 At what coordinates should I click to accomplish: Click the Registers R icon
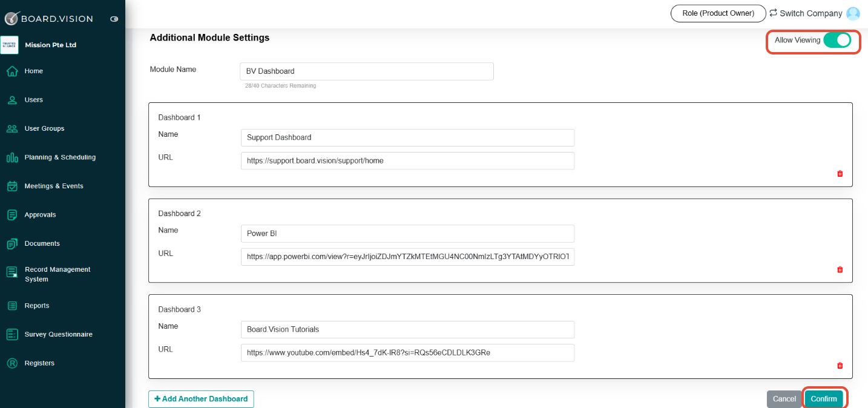(12, 363)
